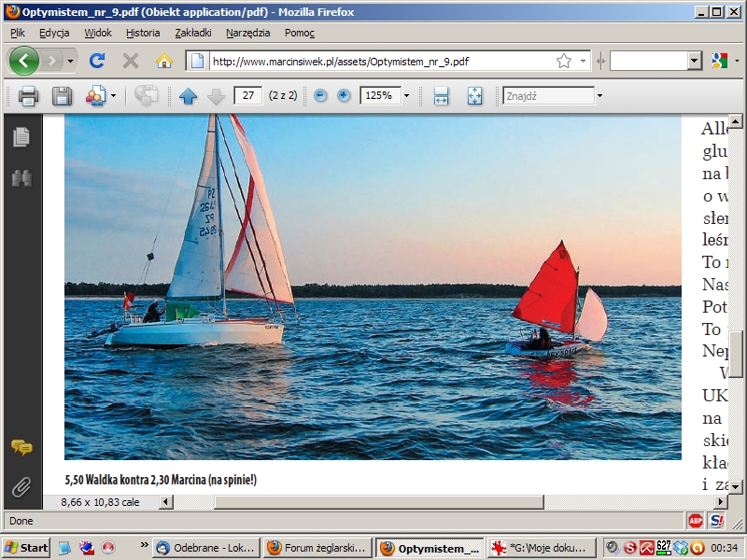Screen dimensions: 747x560
Task: Open the comments panel in sidebar
Action: [x=21, y=447]
